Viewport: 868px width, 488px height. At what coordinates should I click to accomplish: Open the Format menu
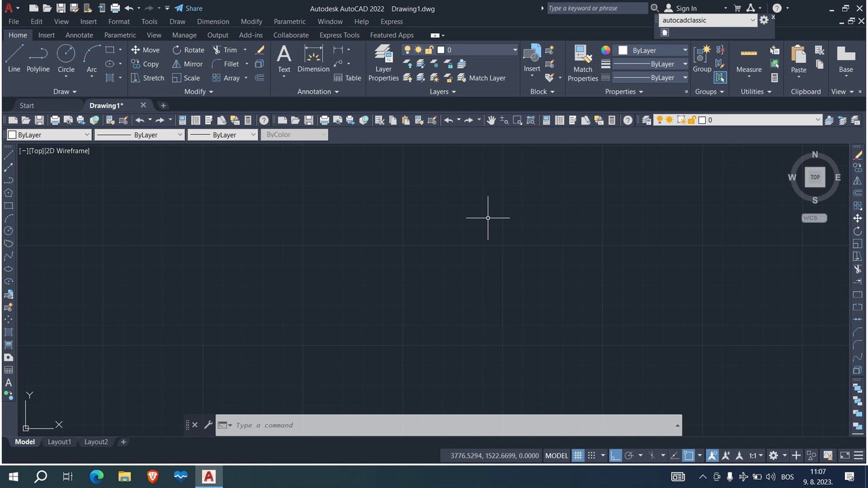(x=119, y=22)
